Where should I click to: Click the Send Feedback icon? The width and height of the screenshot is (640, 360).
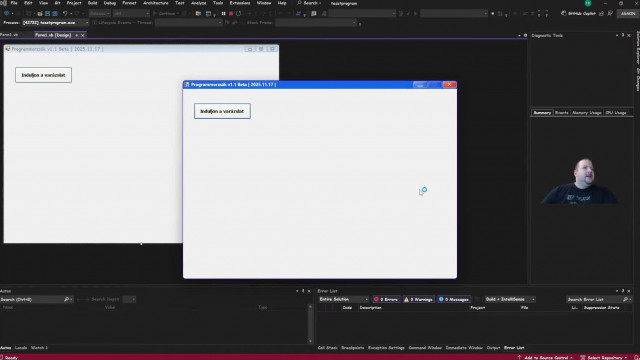(610, 13)
